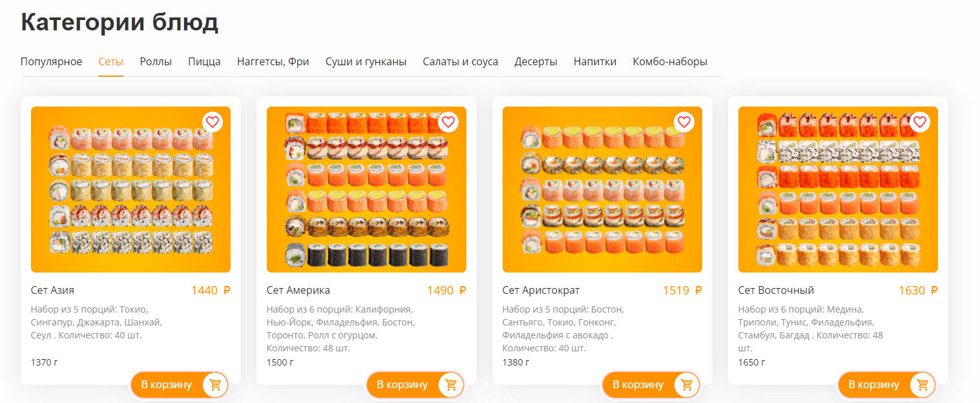Open the Десерты tab
The width and height of the screenshot is (980, 403).
[536, 62]
